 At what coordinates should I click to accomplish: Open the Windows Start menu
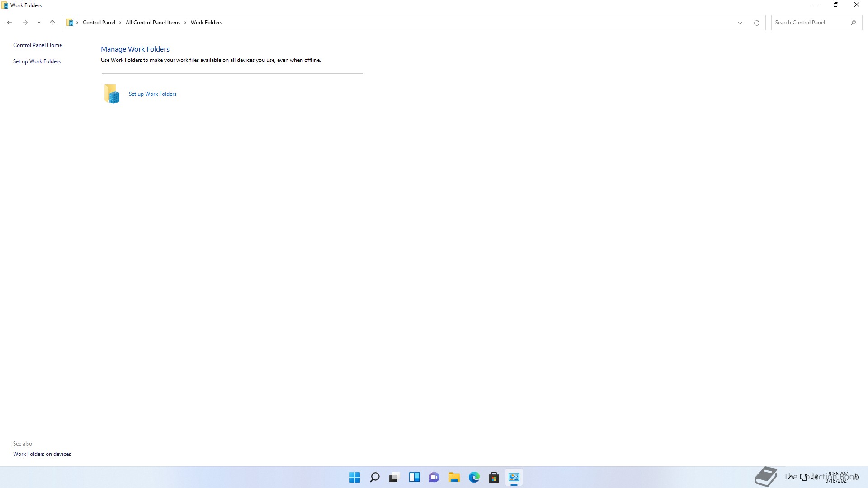pyautogui.click(x=355, y=477)
